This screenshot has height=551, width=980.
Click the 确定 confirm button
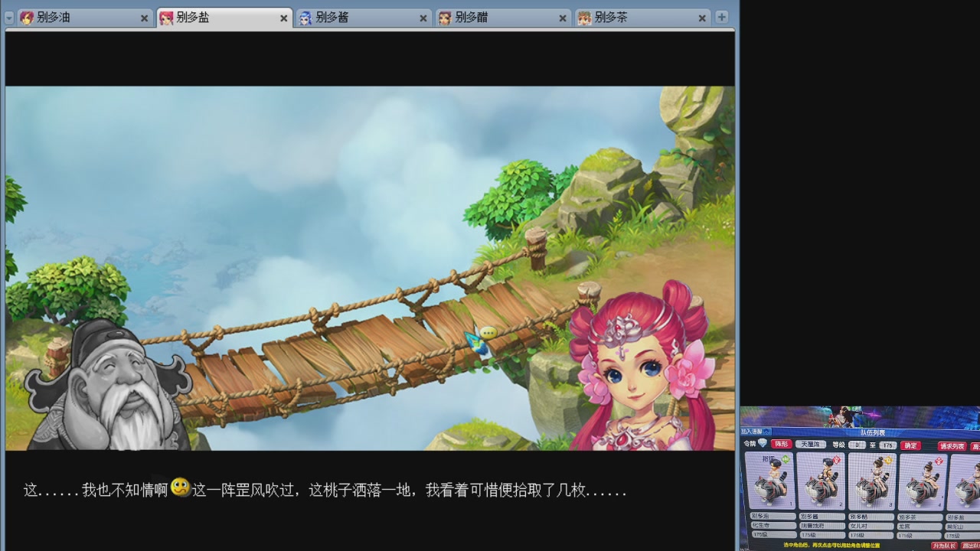(x=910, y=445)
